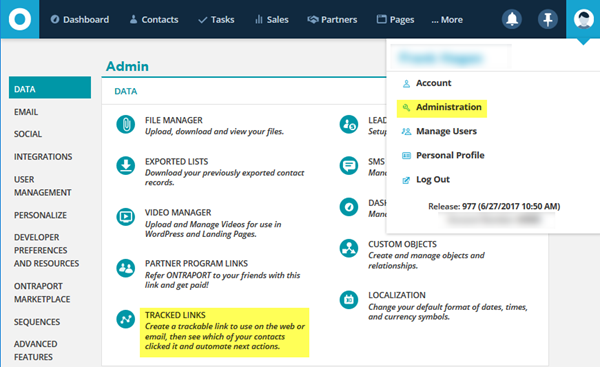Image resolution: width=600 pixels, height=367 pixels.
Task: Select the SEQUENCES sidebar tab
Action: [37, 322]
